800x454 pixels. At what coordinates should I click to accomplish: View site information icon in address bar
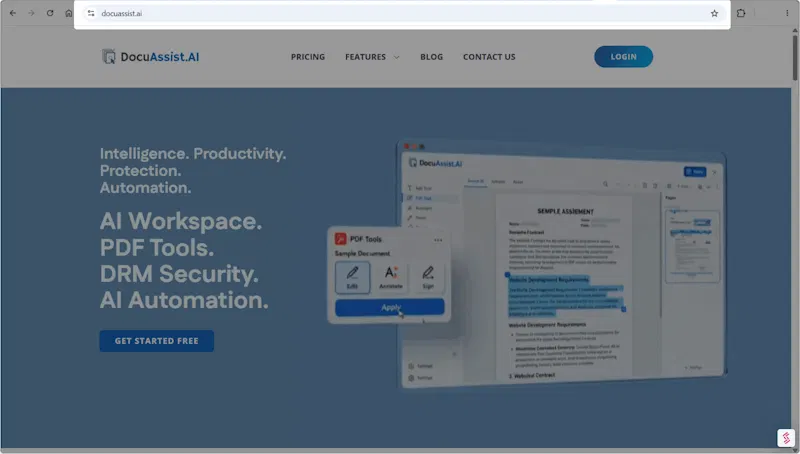click(x=91, y=13)
